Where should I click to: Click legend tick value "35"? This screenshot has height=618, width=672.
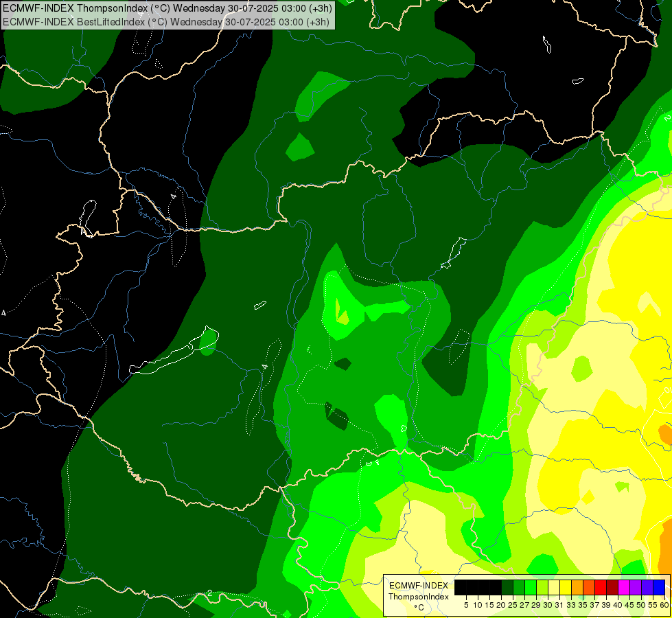pos(583,605)
